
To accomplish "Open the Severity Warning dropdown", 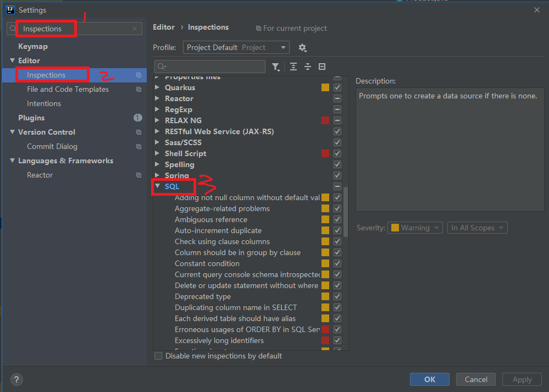I will point(415,228).
